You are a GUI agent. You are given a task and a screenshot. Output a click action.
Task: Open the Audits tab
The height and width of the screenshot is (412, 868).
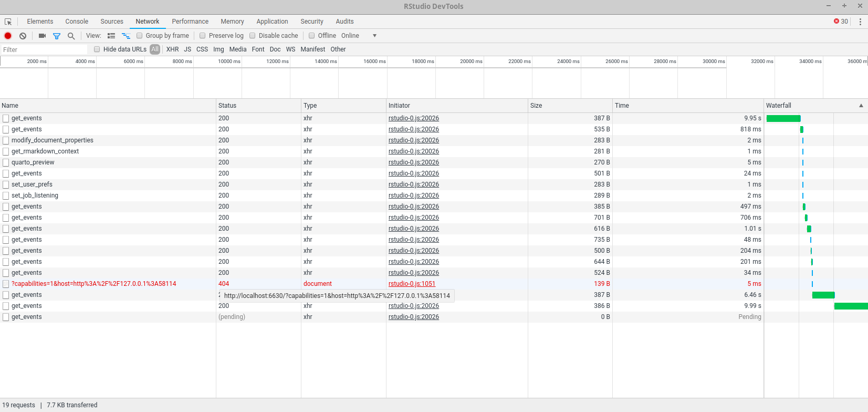coord(344,22)
